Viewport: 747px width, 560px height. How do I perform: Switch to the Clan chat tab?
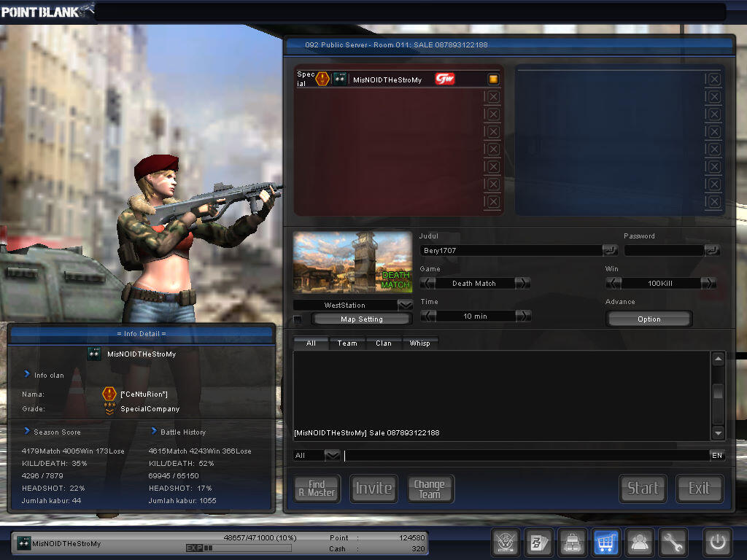(x=384, y=343)
